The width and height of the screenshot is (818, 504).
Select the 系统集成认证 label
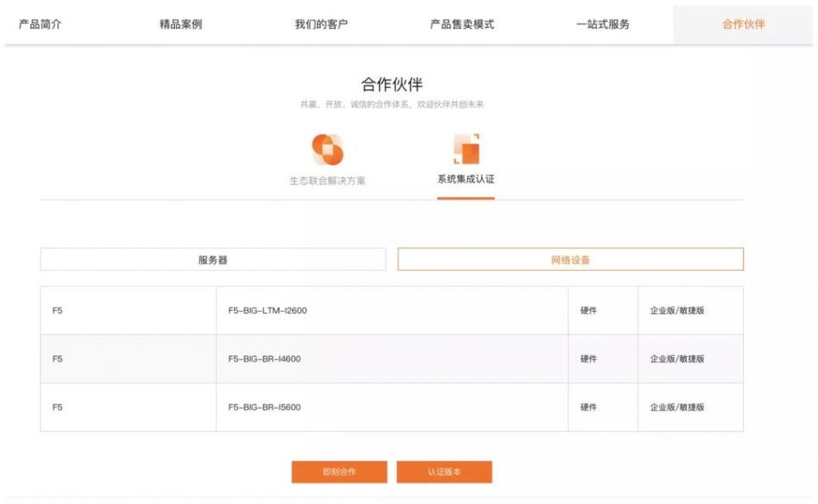pyautogui.click(x=466, y=179)
